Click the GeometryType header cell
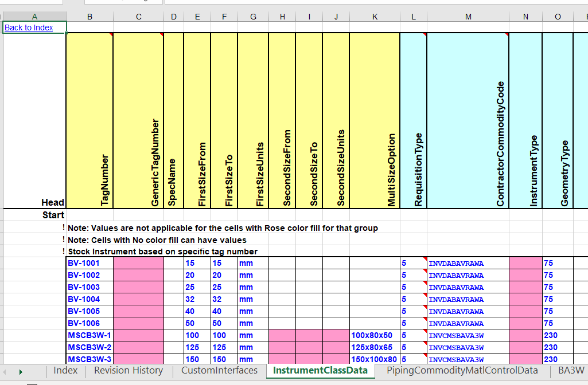 click(558, 120)
